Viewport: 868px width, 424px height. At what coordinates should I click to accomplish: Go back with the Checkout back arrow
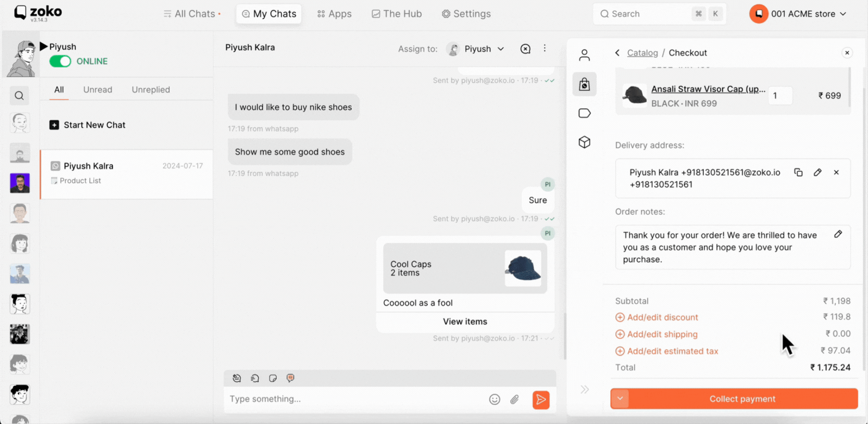617,53
